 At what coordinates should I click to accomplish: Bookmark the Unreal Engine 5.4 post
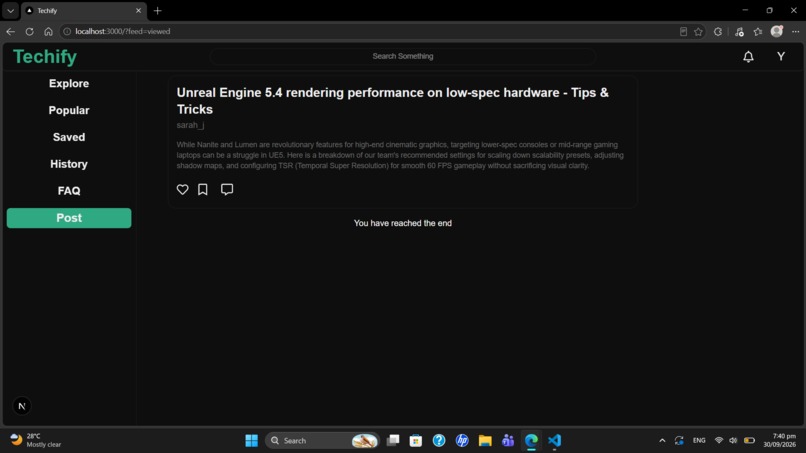click(x=203, y=189)
